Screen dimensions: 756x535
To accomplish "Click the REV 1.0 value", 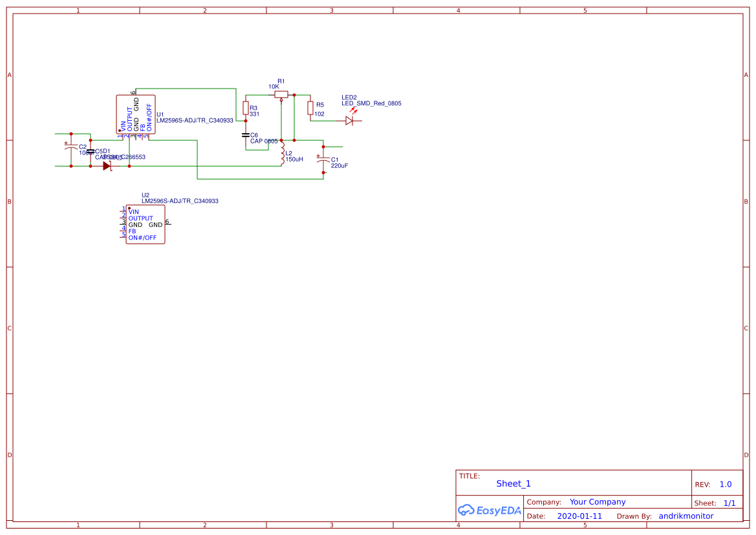I will point(726,484).
